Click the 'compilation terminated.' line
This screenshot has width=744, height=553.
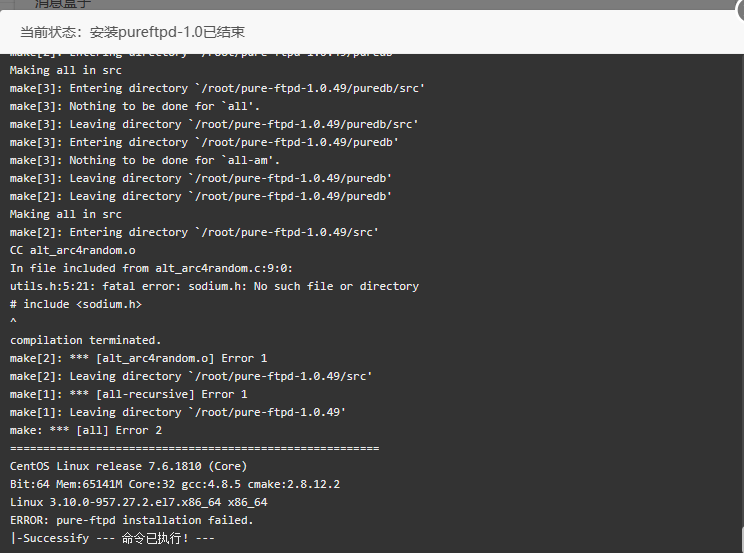click(85, 340)
